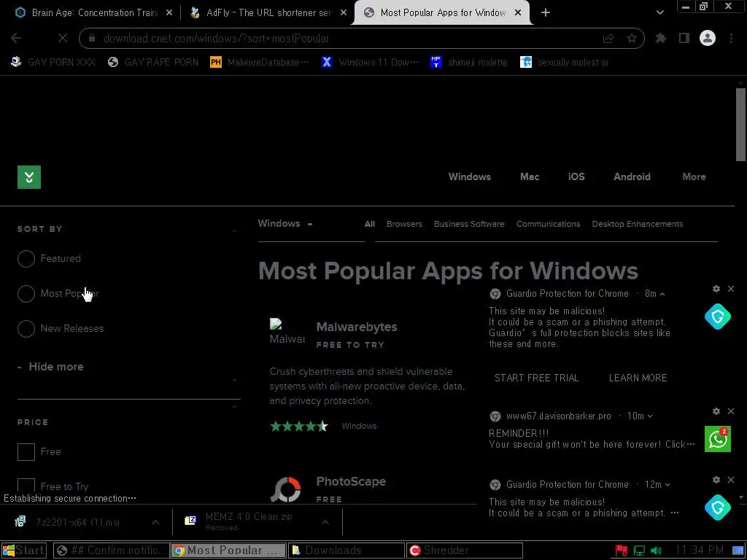This screenshot has width=747, height=560.
Task: Go back using the browser back arrow
Action: pos(16,38)
